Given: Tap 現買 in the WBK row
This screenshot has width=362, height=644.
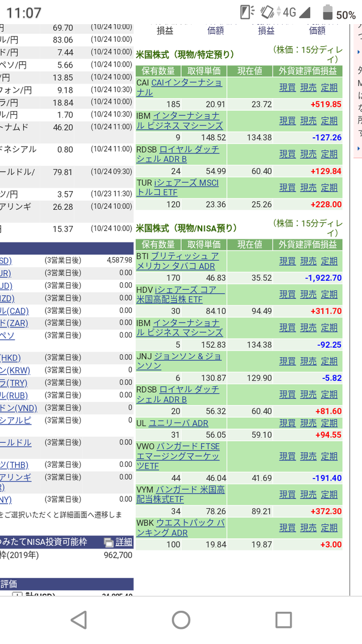Looking at the screenshot, I should (287, 528).
